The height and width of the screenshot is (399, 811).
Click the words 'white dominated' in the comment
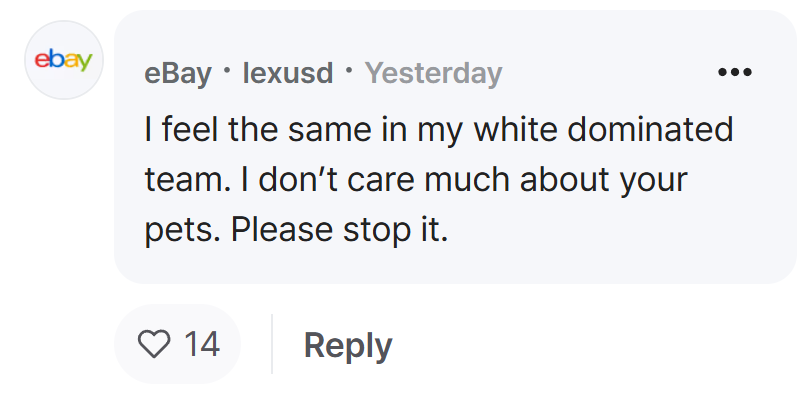(x=604, y=128)
